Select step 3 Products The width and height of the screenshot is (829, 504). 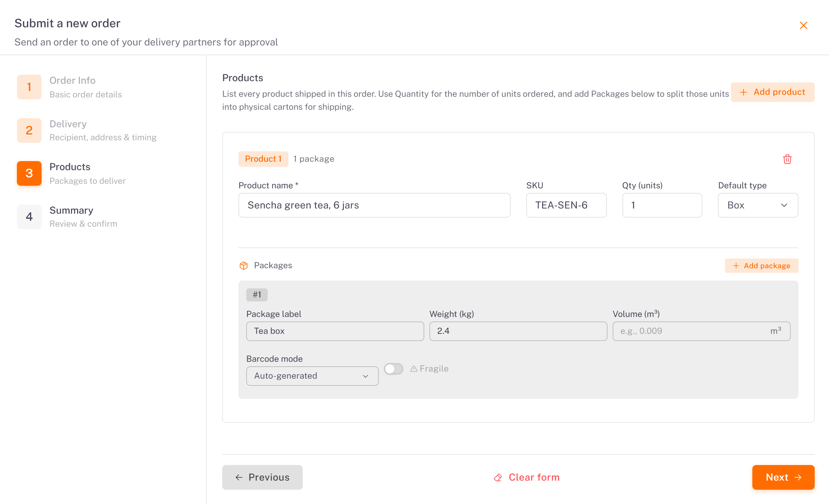[x=71, y=174]
